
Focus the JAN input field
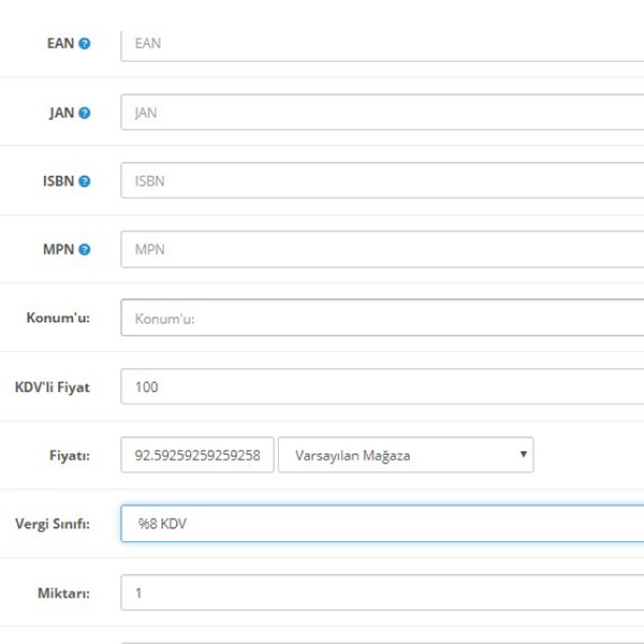coord(382,113)
